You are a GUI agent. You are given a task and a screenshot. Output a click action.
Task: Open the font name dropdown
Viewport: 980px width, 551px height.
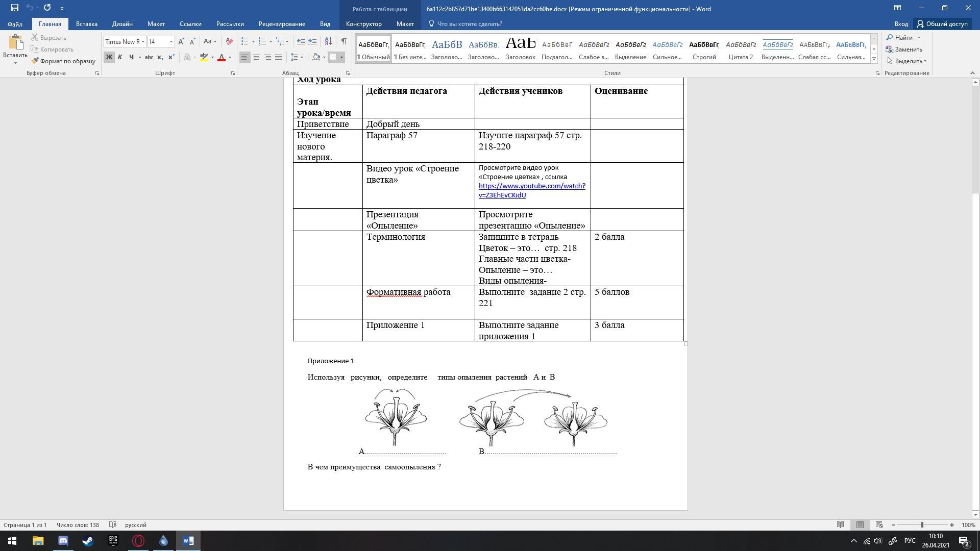click(x=143, y=42)
